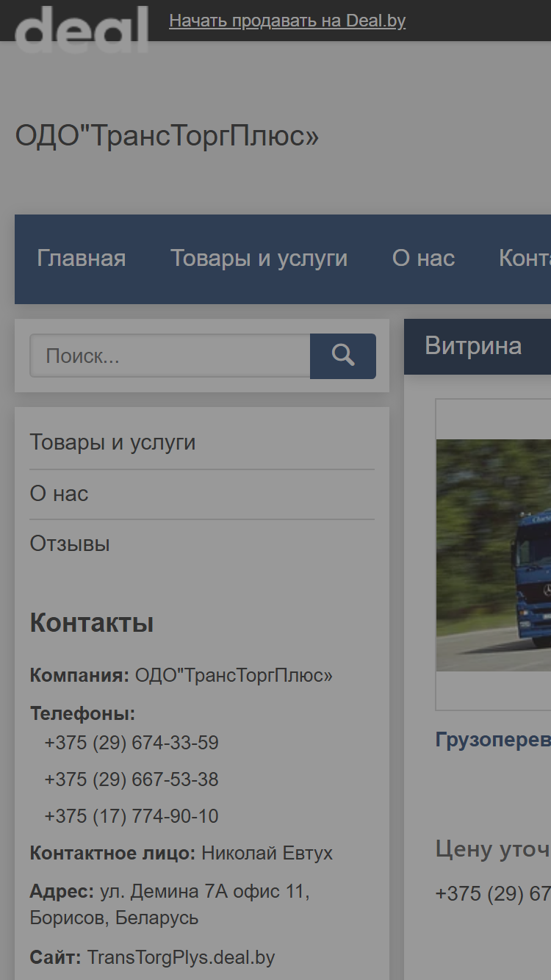Click phone number +375 (29) 667-53-38
Screen dimensions: 551x980
tap(132, 779)
